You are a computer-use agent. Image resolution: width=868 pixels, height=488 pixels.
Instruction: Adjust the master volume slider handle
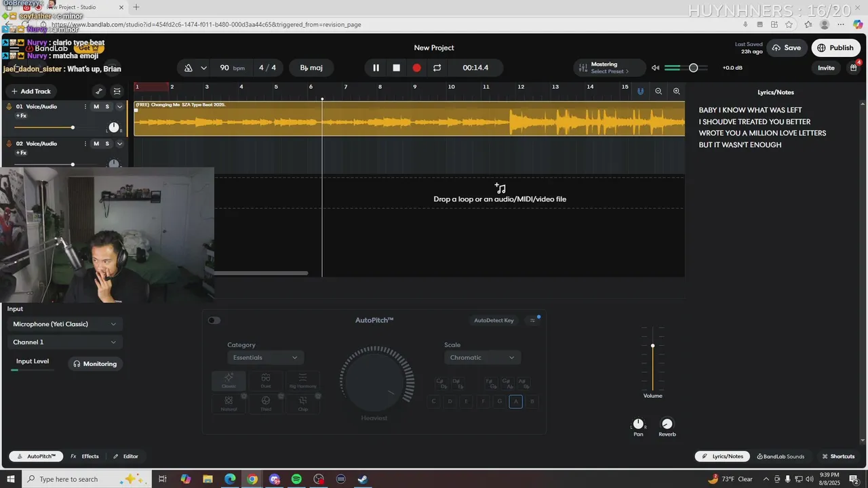(x=693, y=68)
